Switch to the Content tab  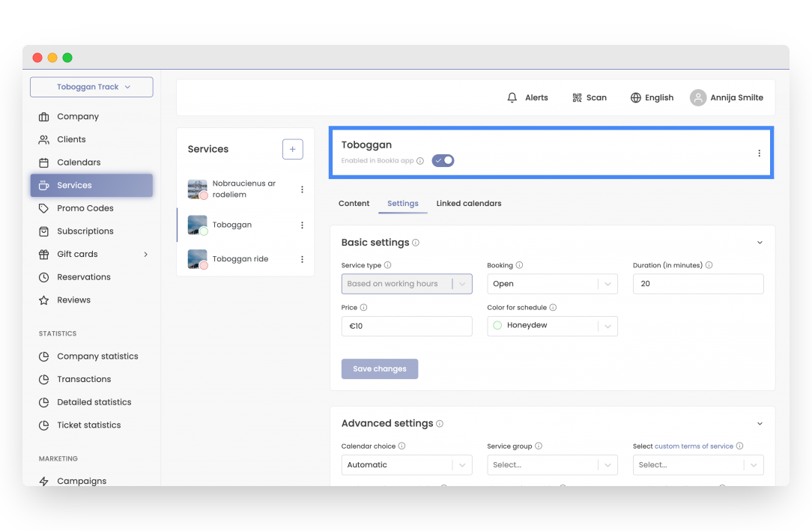tap(354, 204)
